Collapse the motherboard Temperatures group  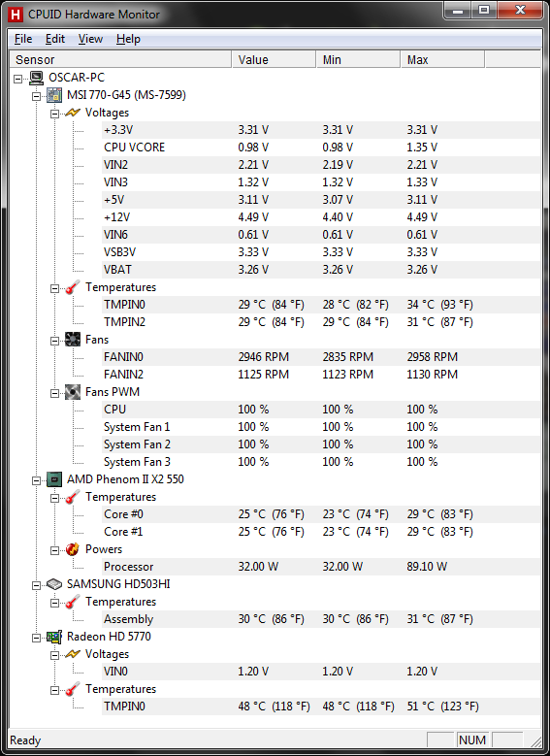coord(55,288)
